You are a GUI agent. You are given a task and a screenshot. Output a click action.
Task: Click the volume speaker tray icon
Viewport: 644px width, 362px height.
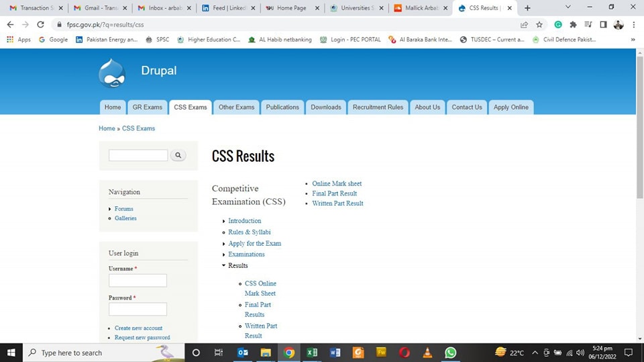click(x=580, y=353)
